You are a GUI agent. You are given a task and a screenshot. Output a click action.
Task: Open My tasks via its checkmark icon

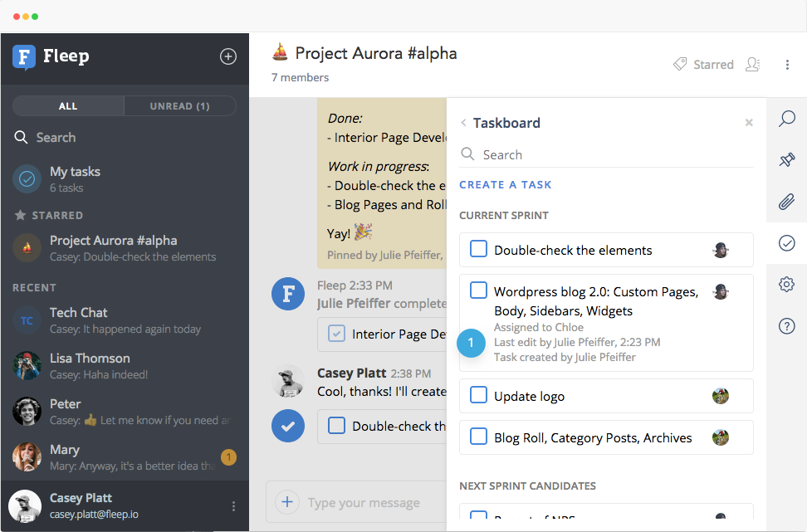[27, 178]
